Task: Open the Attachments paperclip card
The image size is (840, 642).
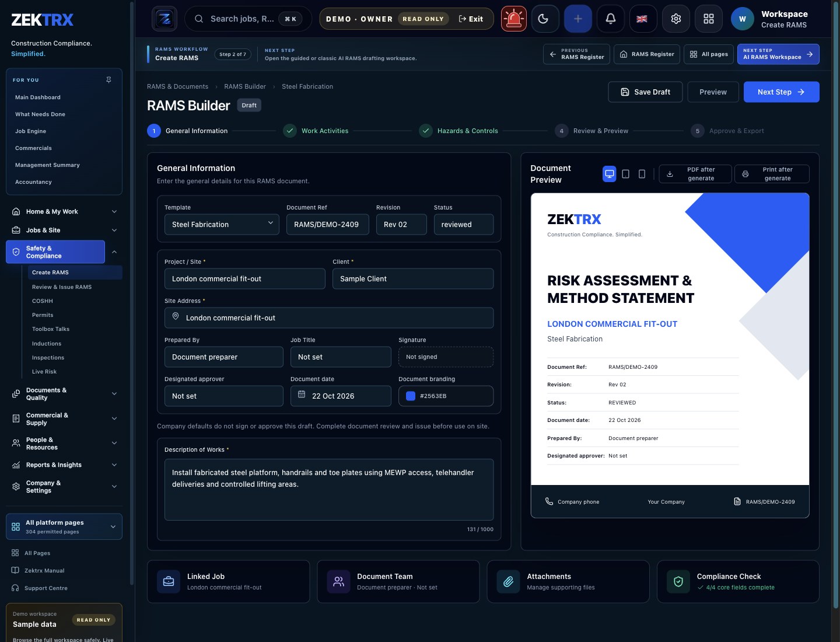Action: (568, 582)
